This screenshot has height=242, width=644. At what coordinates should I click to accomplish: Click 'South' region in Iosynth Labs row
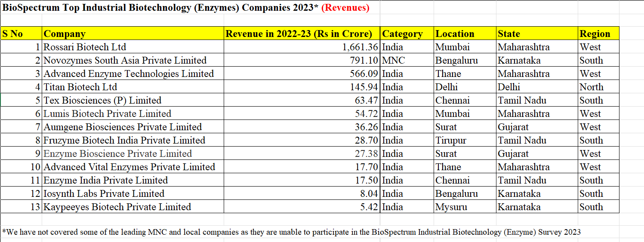(599, 193)
